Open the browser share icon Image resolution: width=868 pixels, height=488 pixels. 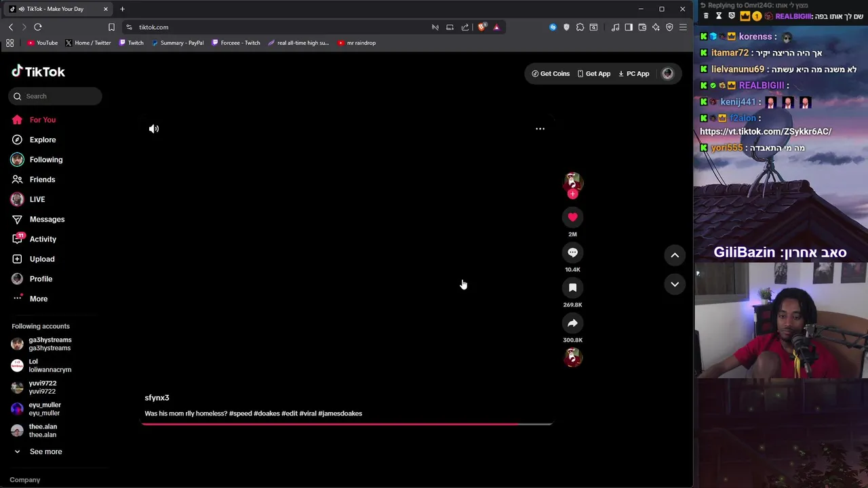[465, 27]
